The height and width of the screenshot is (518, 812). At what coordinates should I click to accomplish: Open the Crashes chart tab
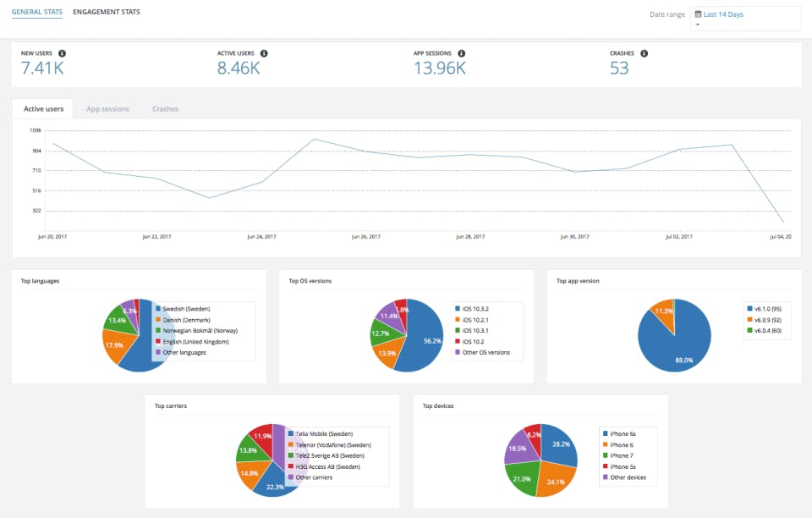coord(165,109)
